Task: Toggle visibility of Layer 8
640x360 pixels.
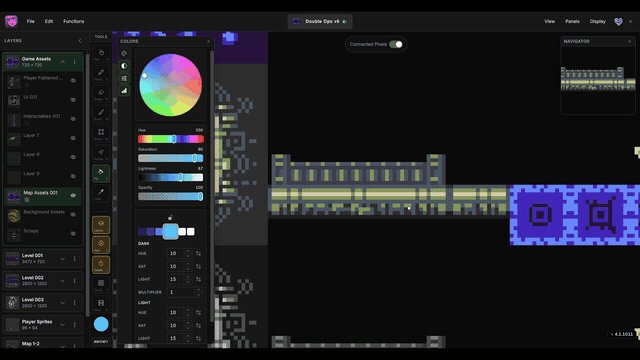Action: coord(73,157)
